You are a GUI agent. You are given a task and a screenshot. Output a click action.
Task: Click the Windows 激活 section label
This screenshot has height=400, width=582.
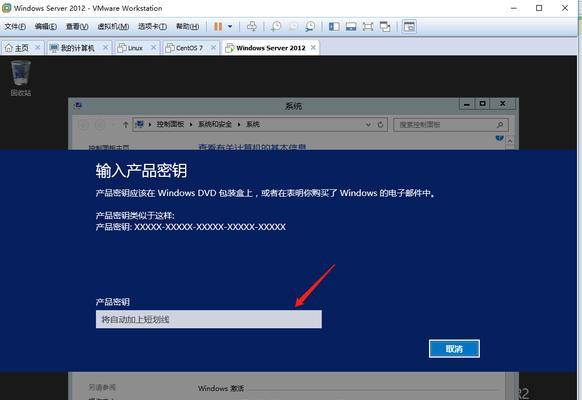click(220, 388)
